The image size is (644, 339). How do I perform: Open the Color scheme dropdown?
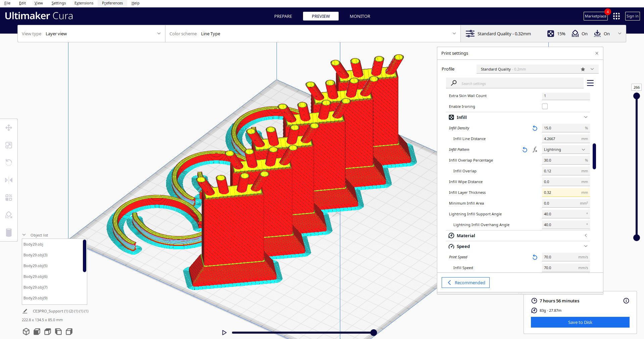(313, 34)
